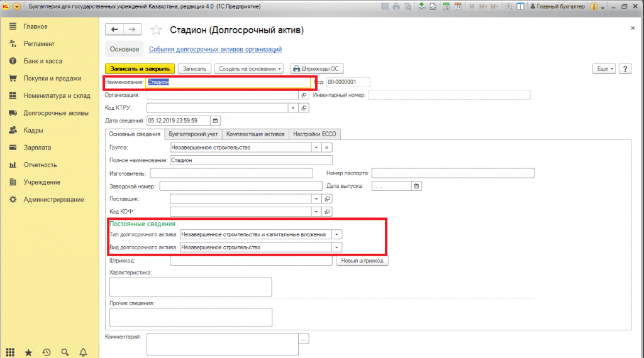Image resolution: width=644 pixels, height=358 pixels.
Task: Switch to the Комплектация активов tab
Action: pos(255,134)
